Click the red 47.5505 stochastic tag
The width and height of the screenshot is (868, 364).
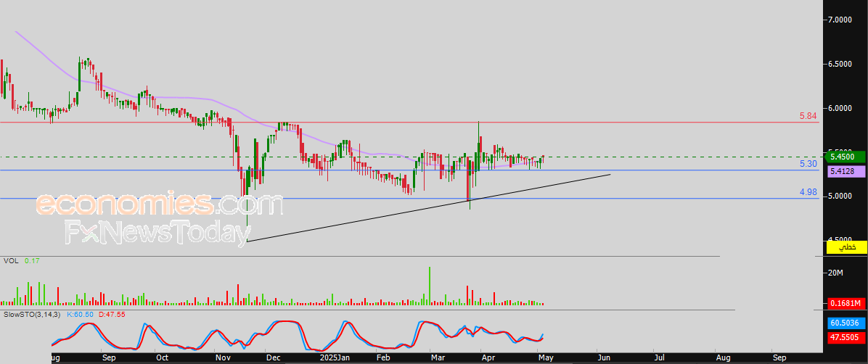click(x=846, y=336)
